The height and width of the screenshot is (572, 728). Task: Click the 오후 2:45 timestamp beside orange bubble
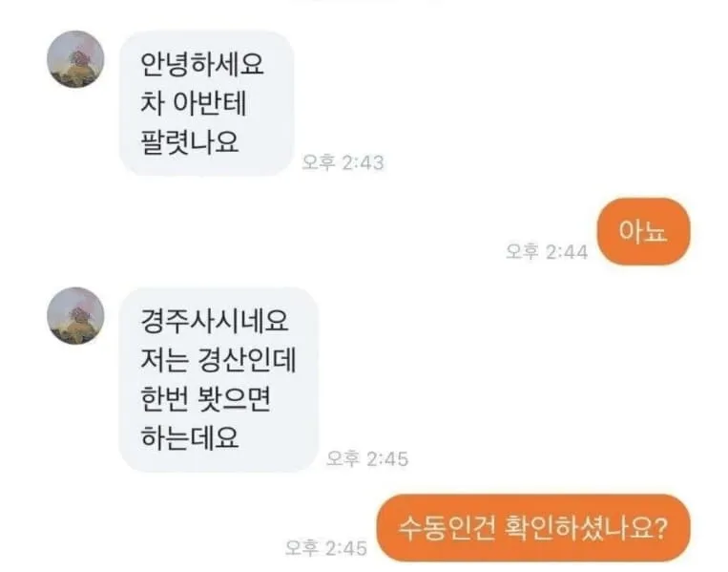(326, 548)
